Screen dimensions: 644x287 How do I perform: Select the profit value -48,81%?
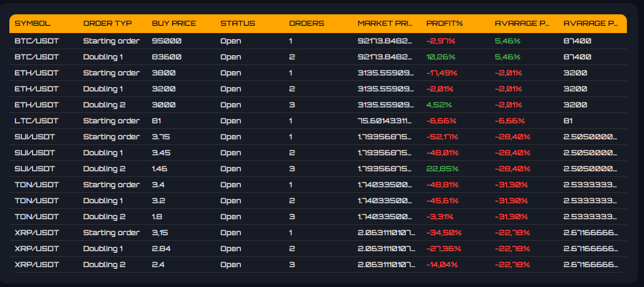[x=442, y=185]
